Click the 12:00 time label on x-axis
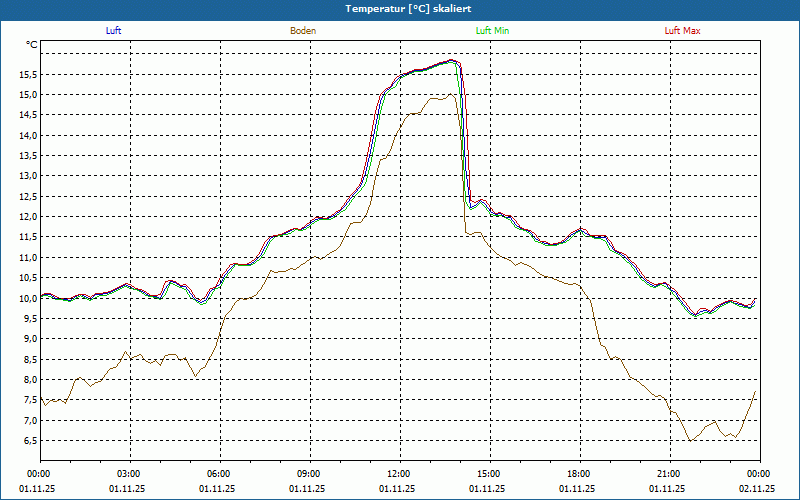This screenshot has width=800, height=500. [x=400, y=474]
